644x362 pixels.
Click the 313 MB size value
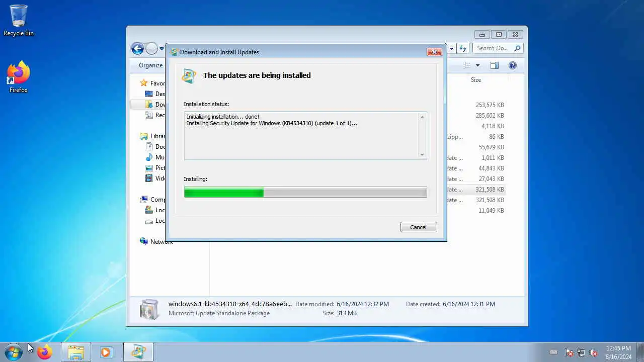347,313
